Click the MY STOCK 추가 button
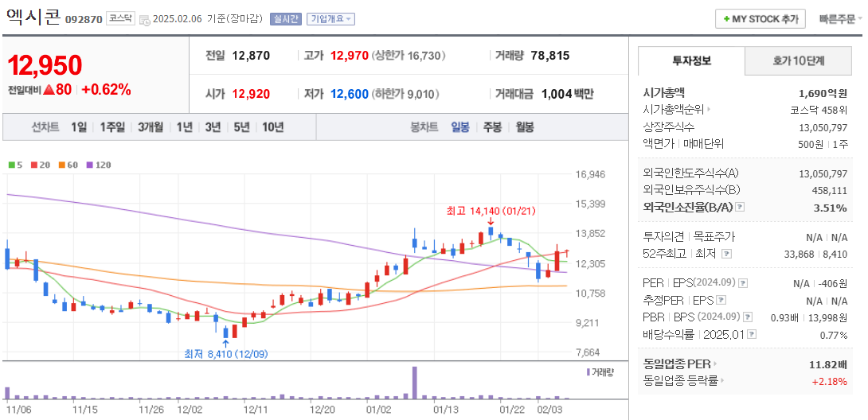Image resolution: width=868 pixels, height=420 pixels. pos(760,19)
